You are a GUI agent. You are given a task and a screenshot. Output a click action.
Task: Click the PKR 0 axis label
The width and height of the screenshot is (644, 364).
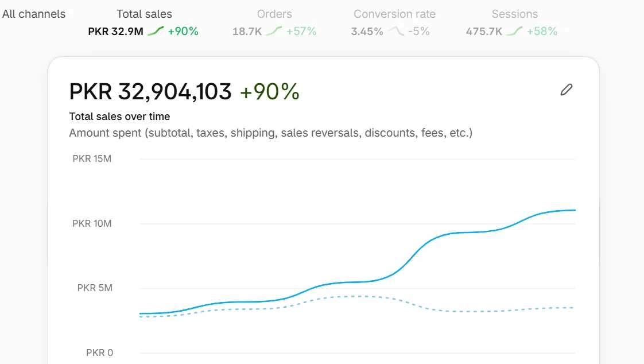pos(99,353)
